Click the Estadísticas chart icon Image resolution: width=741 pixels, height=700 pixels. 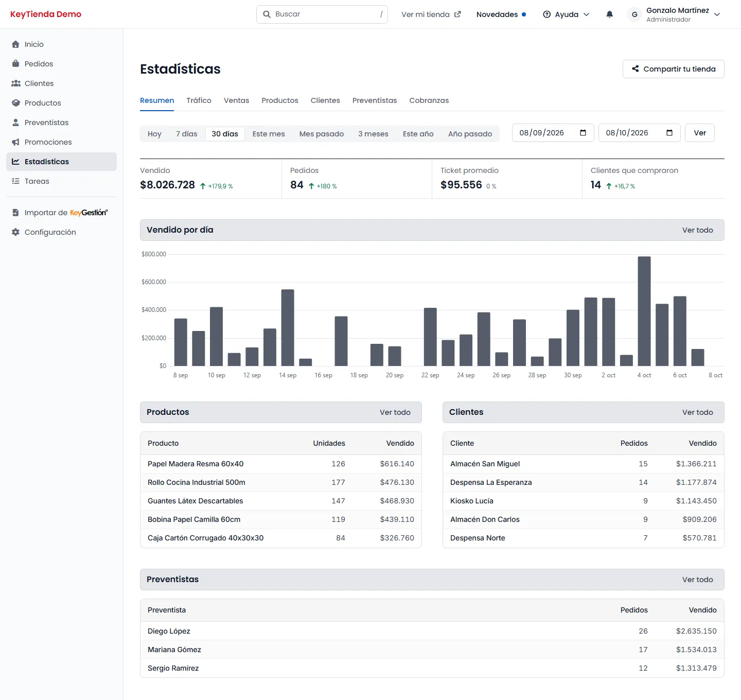pos(15,162)
